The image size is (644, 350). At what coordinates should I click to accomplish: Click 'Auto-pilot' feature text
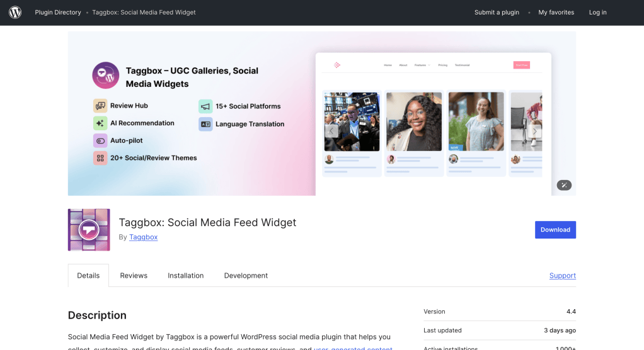(x=127, y=140)
